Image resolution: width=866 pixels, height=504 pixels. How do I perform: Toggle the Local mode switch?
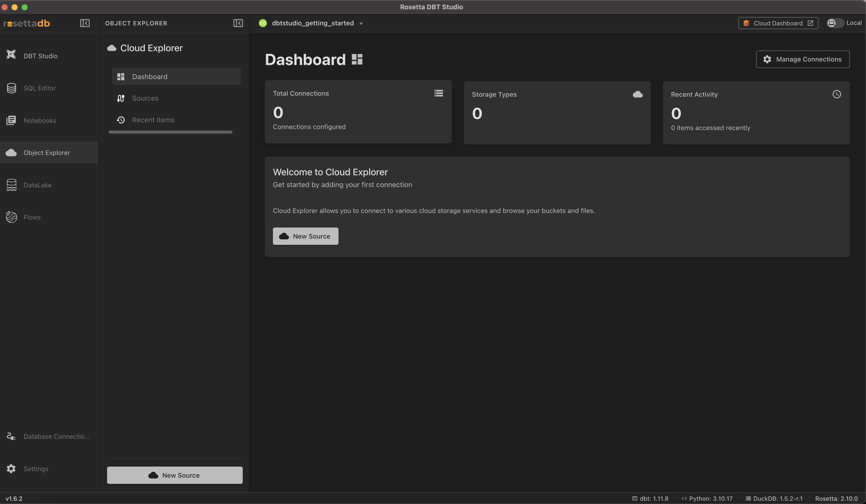835,23
